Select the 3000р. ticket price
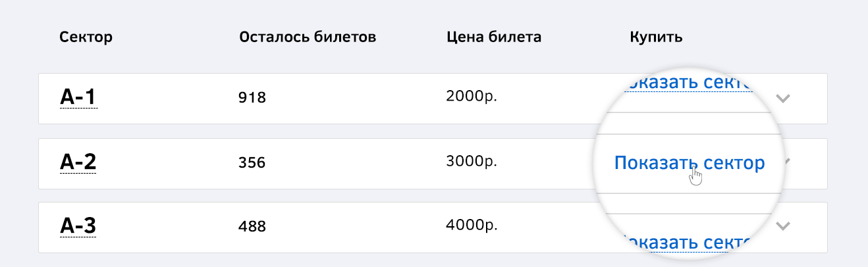The height and width of the screenshot is (267, 868). 472,161
